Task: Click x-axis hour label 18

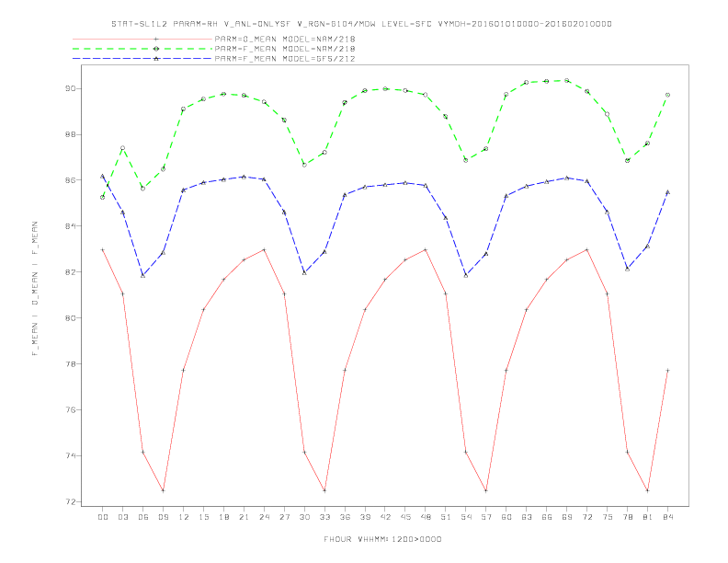Action: (223, 517)
